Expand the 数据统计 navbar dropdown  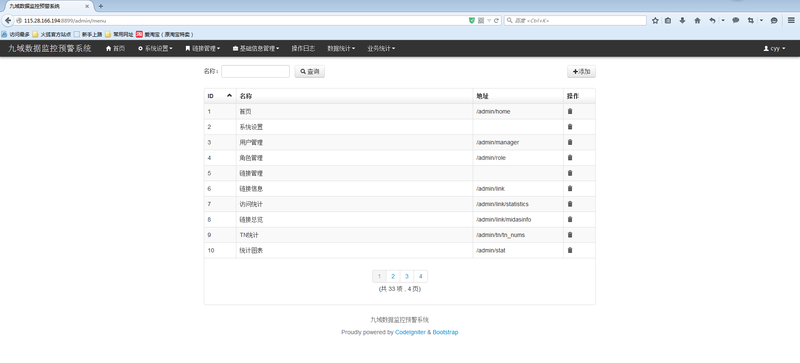pos(341,49)
